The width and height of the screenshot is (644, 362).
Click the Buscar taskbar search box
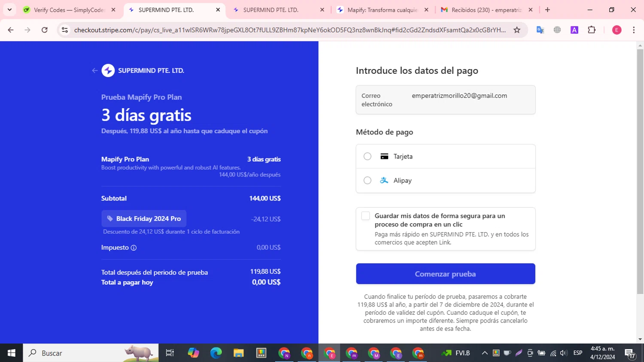pyautogui.click(x=91, y=353)
